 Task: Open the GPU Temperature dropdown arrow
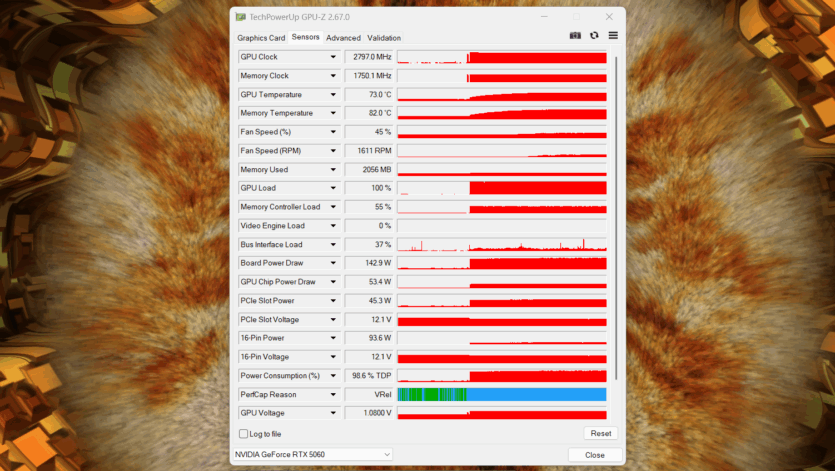tap(333, 95)
